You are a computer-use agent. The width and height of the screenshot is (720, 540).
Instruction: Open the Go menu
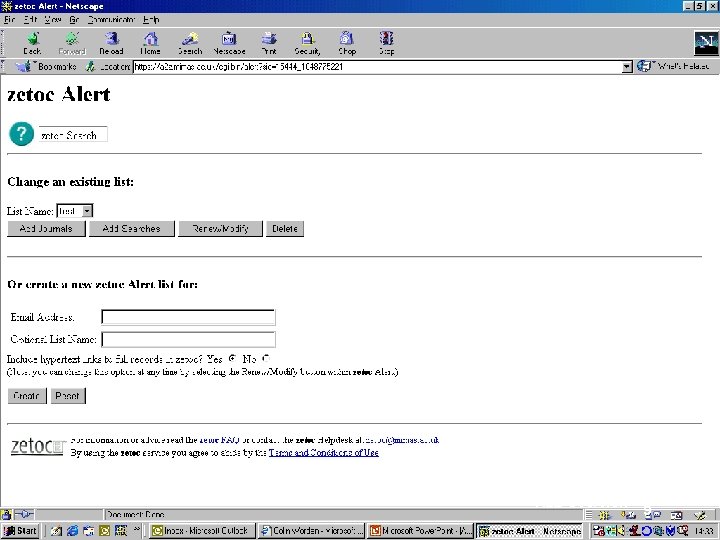click(x=74, y=20)
